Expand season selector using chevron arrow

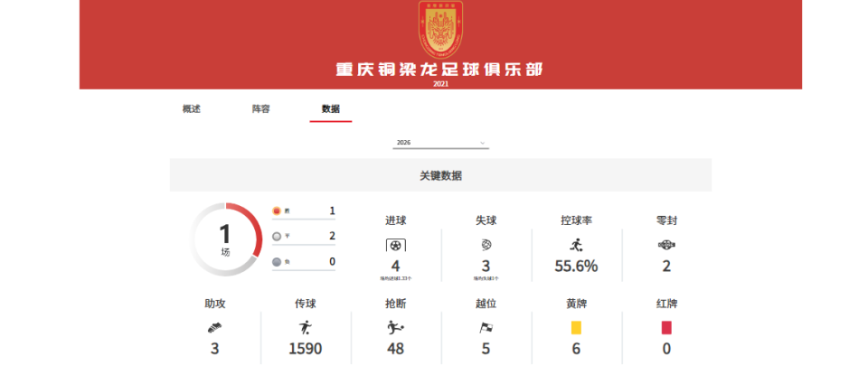pyautogui.click(x=483, y=143)
